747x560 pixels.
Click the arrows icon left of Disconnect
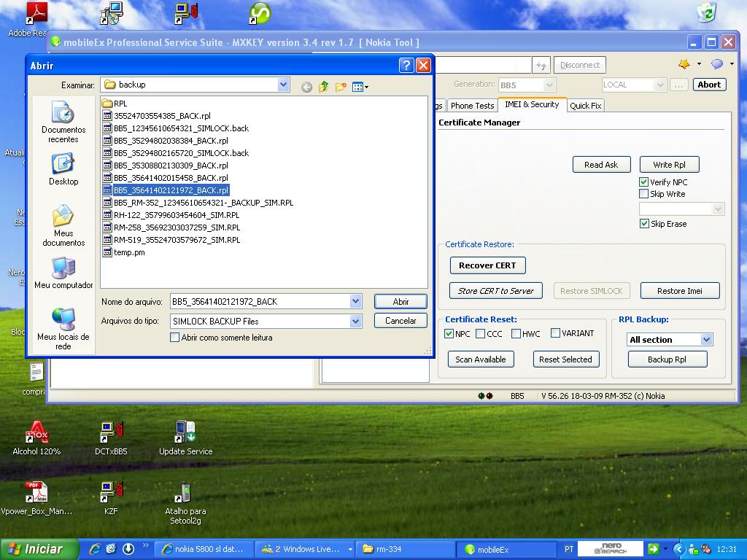pos(541,65)
